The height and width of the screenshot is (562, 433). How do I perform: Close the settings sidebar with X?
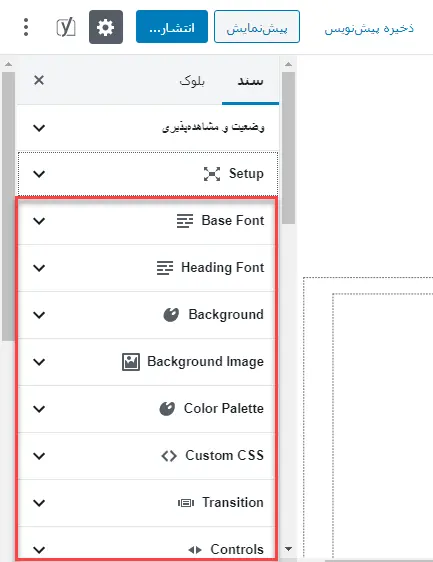point(39,80)
